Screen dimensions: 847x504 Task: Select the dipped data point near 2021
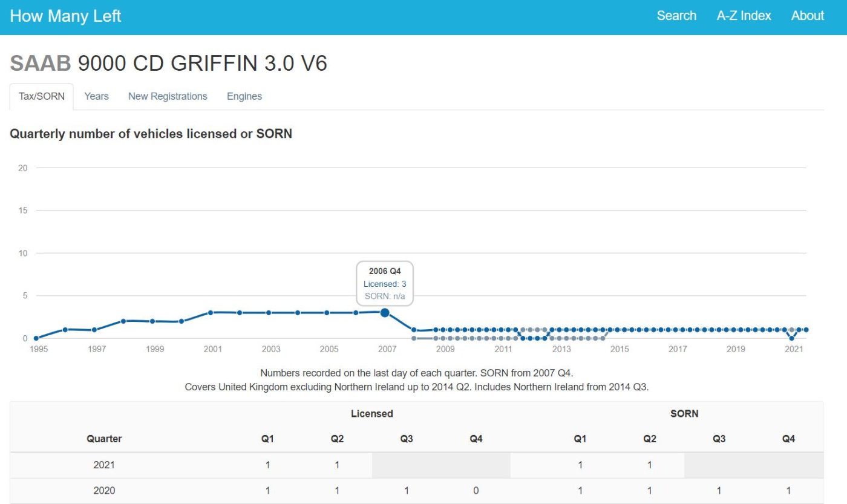point(791,338)
